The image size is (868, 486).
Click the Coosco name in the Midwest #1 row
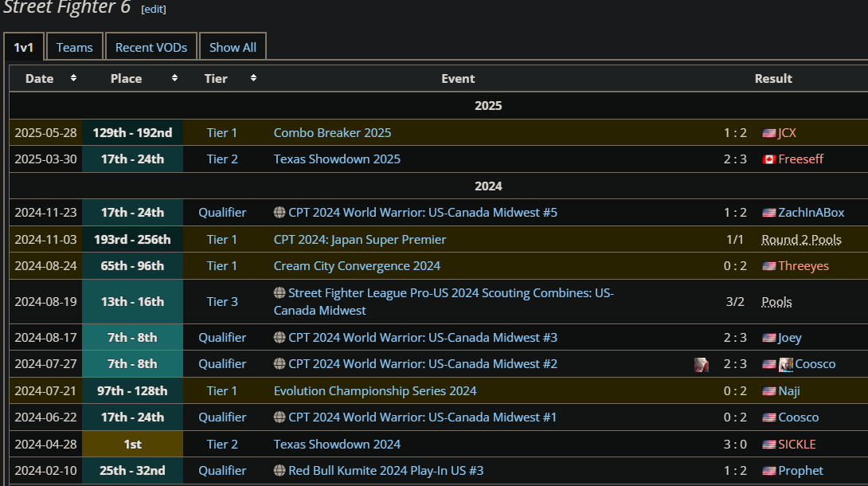(x=799, y=417)
